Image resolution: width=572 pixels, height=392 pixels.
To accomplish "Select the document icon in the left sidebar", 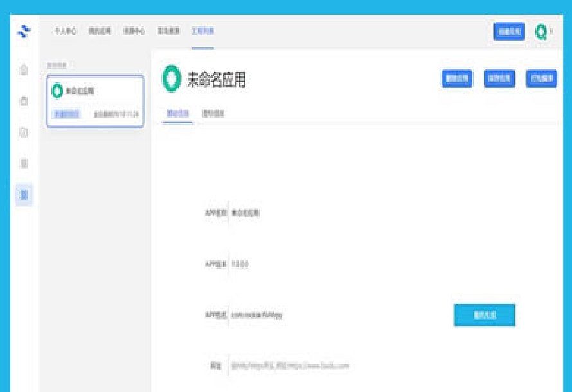I will click(24, 132).
